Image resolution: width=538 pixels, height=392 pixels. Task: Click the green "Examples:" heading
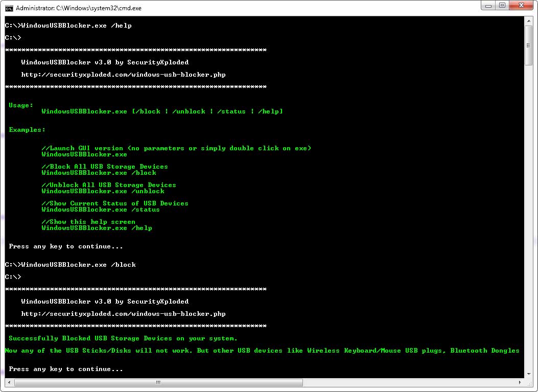pos(27,130)
